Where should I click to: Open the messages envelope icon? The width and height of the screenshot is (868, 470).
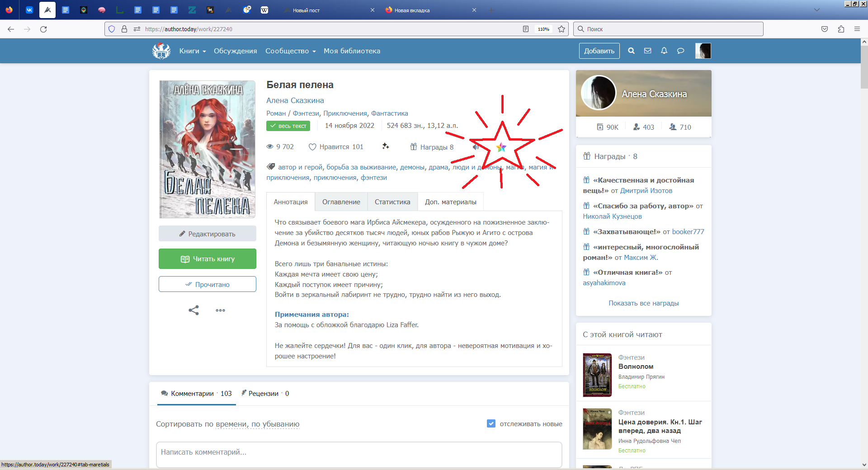tap(647, 51)
